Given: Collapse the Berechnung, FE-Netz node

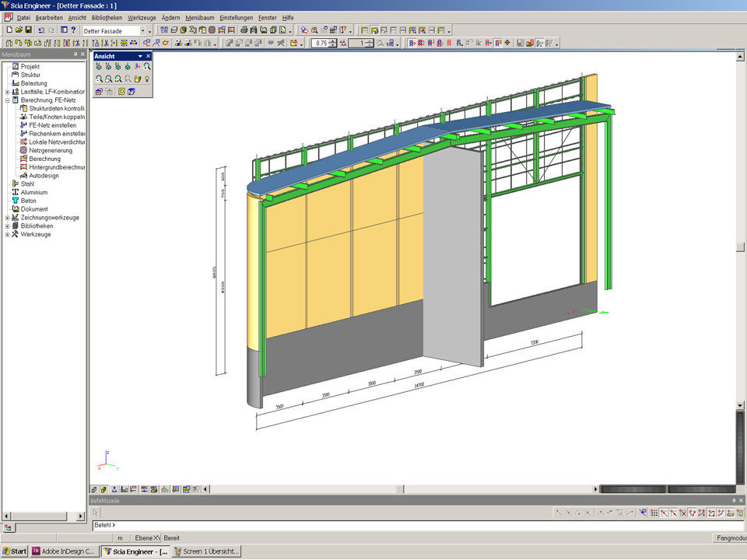Looking at the screenshot, I should pyautogui.click(x=7, y=100).
